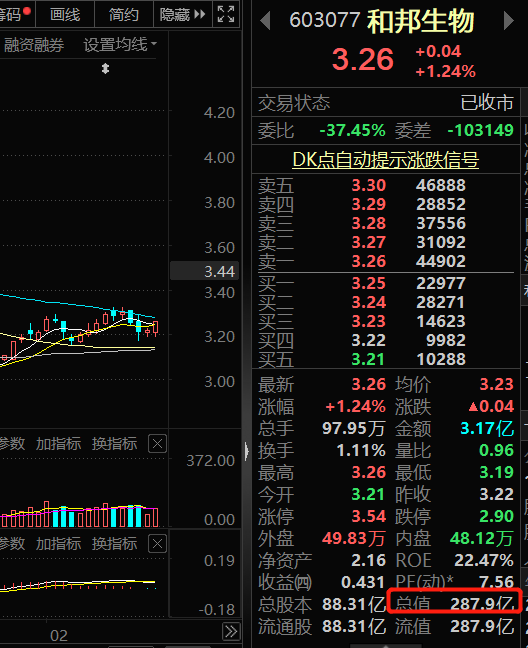Click 换指标 in the volume panel
Screen dimensions: 528x648
[x=114, y=444]
